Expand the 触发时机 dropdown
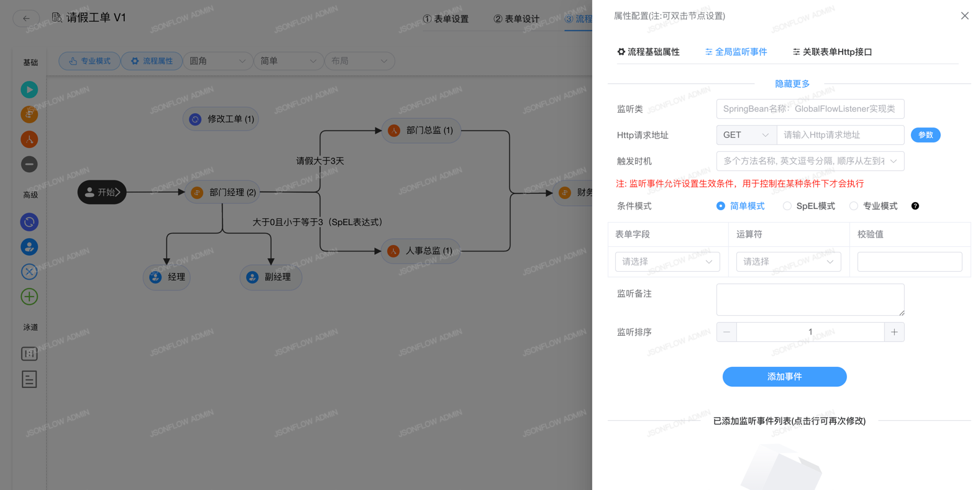 pyautogui.click(x=810, y=161)
